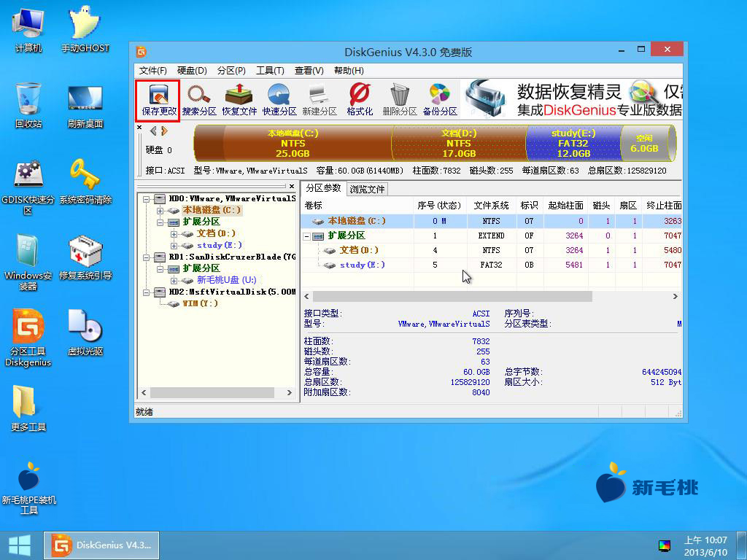Open the 快速分区 (Quick Partition) tool
Viewport: 747px width, 560px height.
click(x=279, y=101)
